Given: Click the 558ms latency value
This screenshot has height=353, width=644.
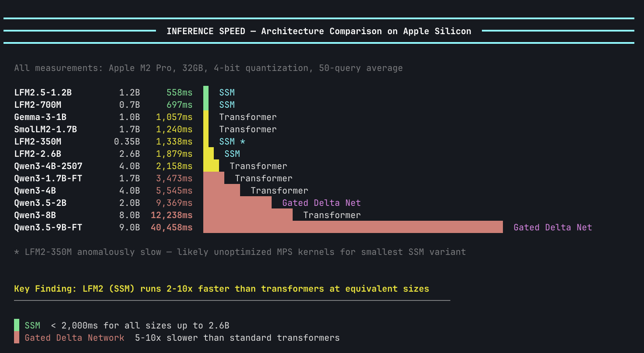Looking at the screenshot, I should pyautogui.click(x=180, y=92).
